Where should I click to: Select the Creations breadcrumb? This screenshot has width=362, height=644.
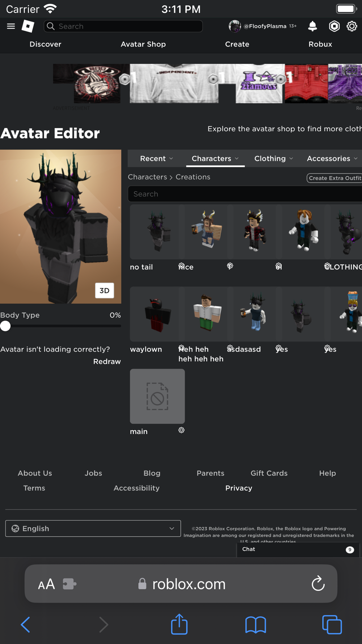pos(193,177)
